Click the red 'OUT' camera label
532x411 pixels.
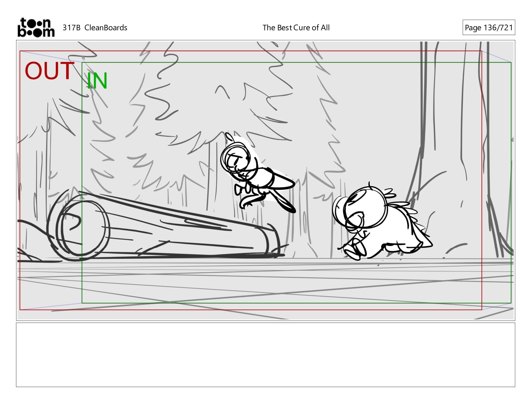click(x=49, y=71)
